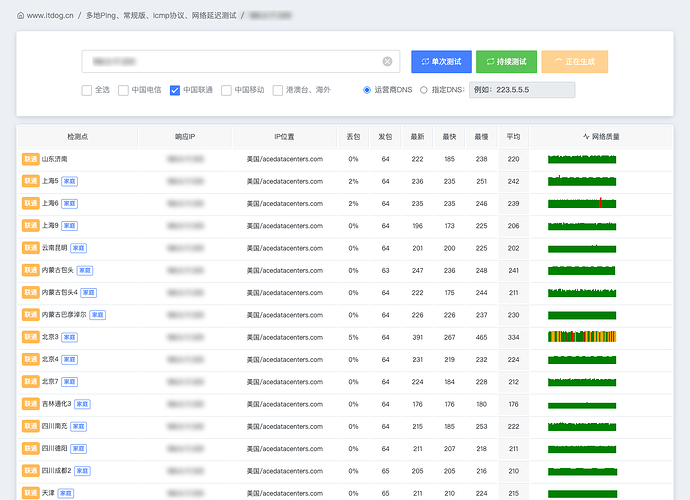Click the 内蒙古包头 checkpoint name

58,270
